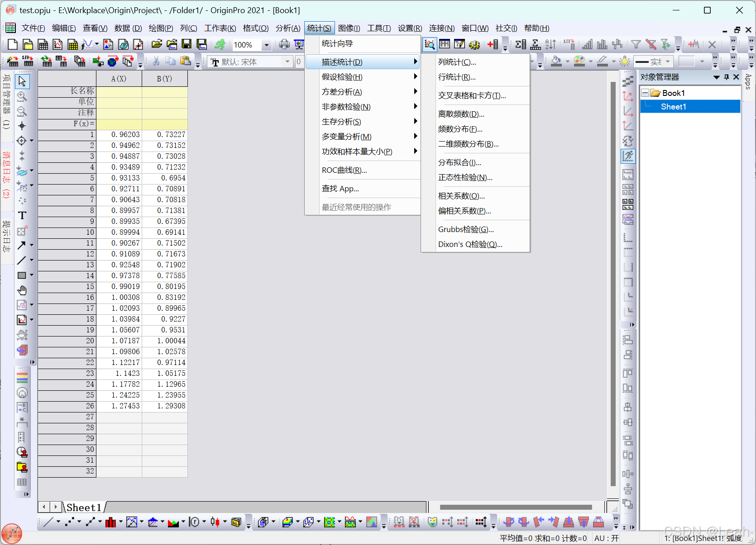The height and width of the screenshot is (545, 756).
Task: Collapse the Book1 node in Object Manager
Action: pos(645,92)
